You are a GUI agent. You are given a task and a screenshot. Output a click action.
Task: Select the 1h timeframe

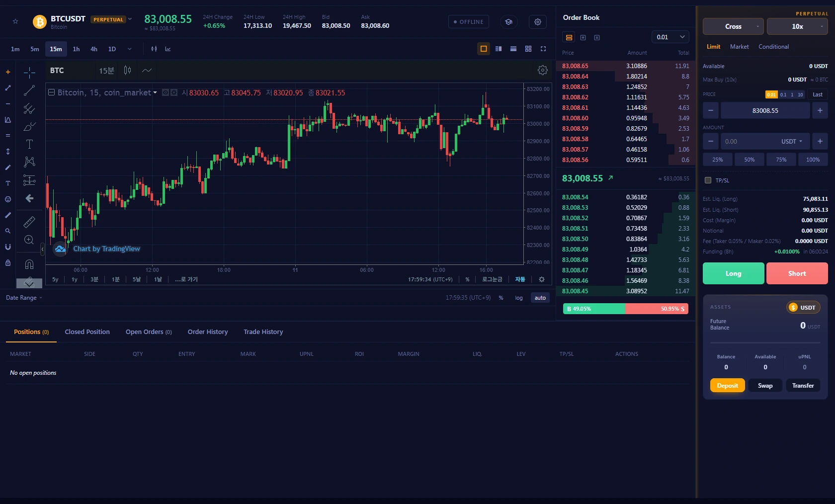tap(76, 49)
